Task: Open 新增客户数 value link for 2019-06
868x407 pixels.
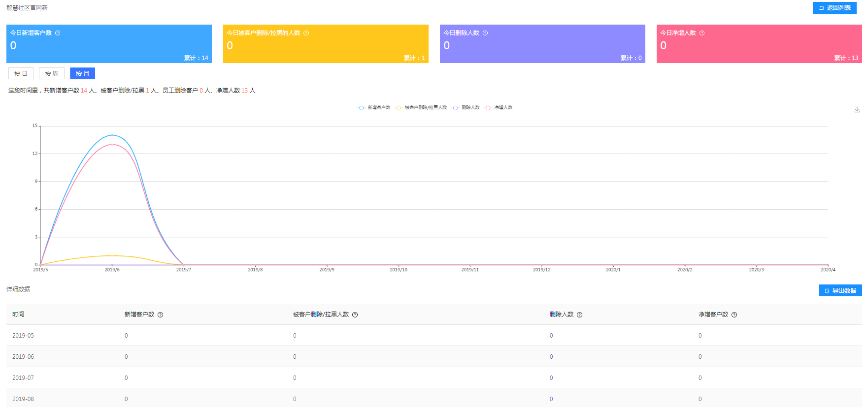Action: (x=126, y=357)
